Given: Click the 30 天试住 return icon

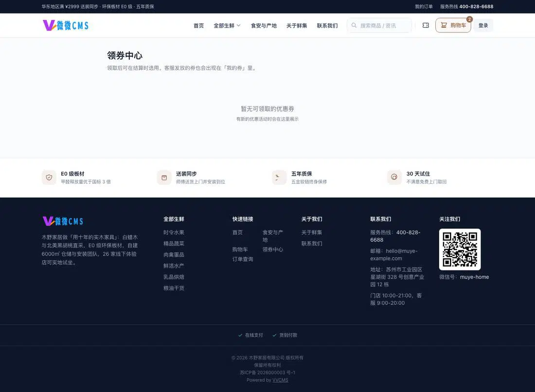Looking at the screenshot, I should click(394, 178).
